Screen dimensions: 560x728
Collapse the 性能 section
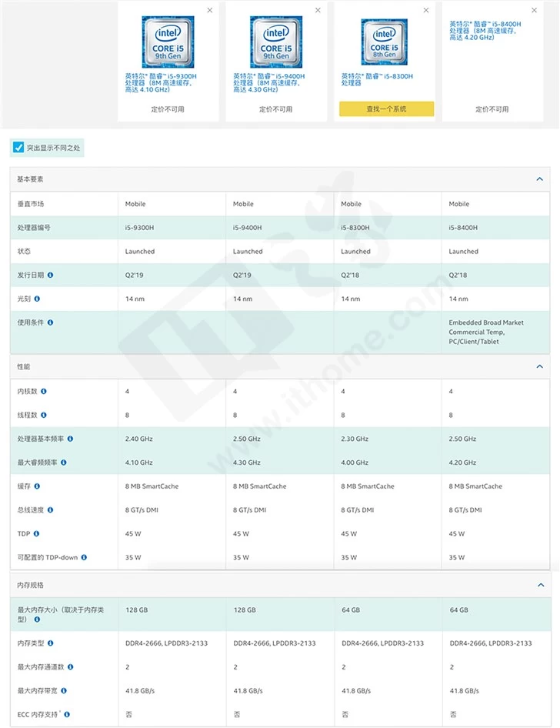click(x=540, y=367)
